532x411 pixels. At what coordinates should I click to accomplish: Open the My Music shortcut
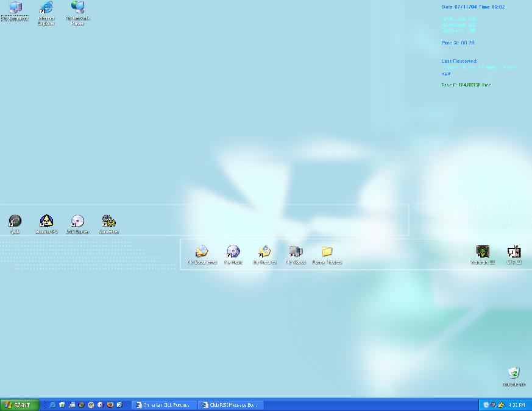pos(233,251)
